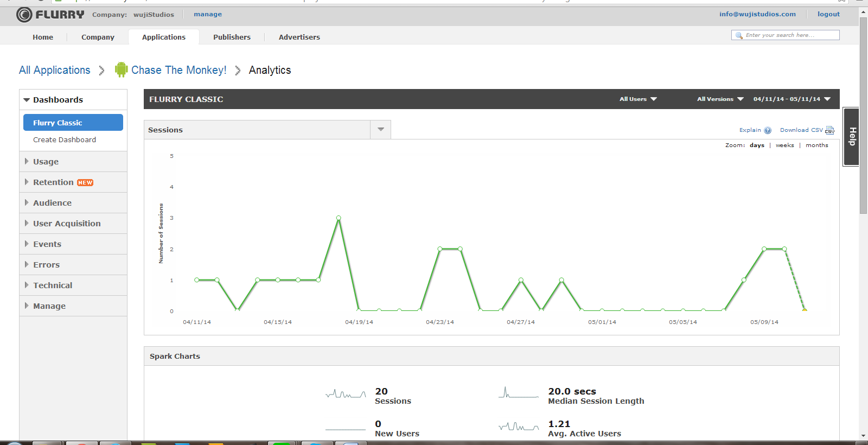Click the manage company link

point(208,14)
